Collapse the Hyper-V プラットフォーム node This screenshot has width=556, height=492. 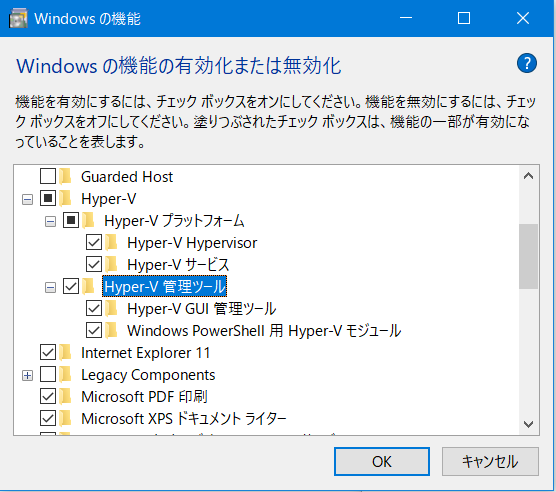(x=50, y=222)
